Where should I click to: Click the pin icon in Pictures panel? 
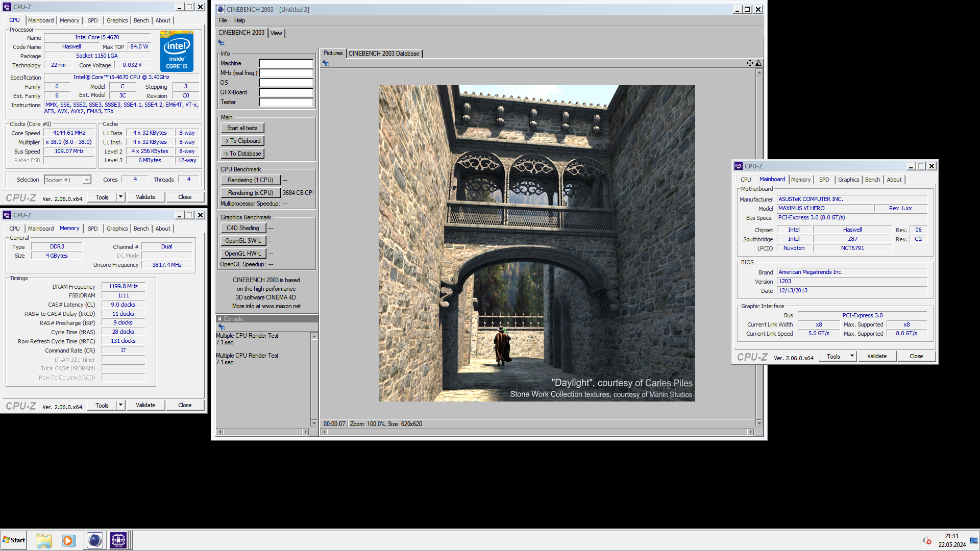(x=326, y=63)
